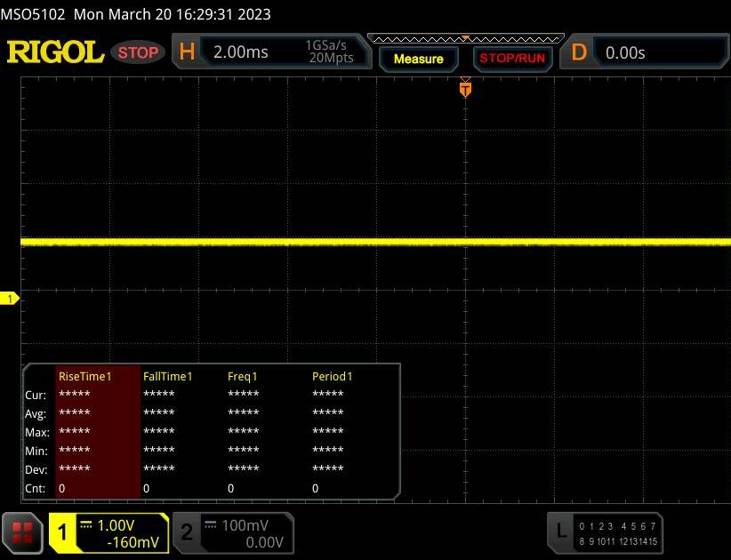Toggle channel 2 with its number label
The image size is (731, 560).
(x=187, y=532)
